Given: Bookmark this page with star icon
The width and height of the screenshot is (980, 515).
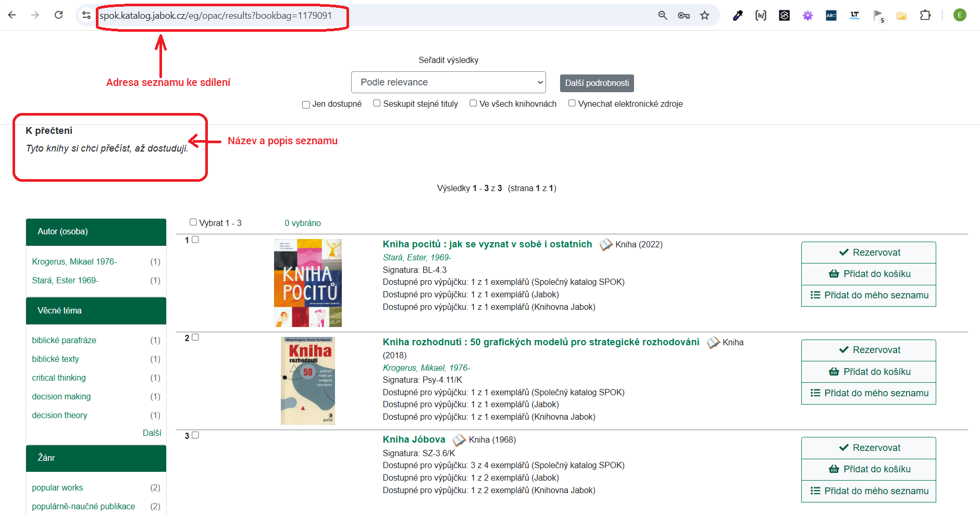Looking at the screenshot, I should pos(704,16).
